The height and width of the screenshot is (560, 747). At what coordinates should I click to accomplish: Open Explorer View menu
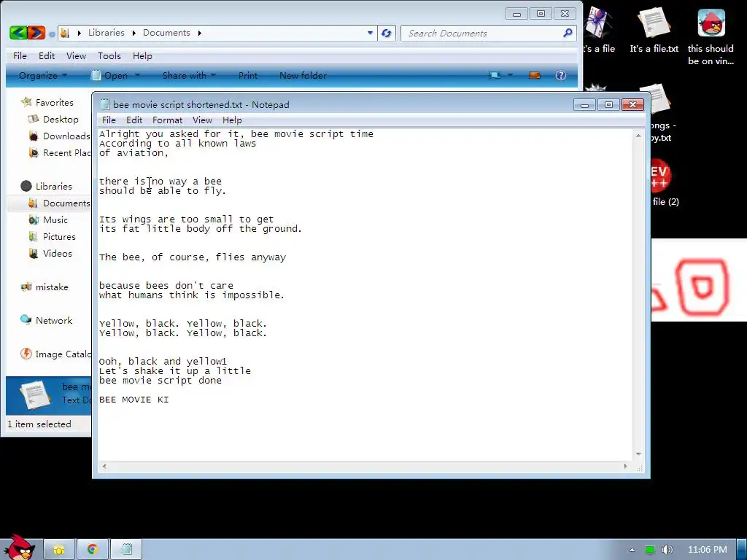76,55
